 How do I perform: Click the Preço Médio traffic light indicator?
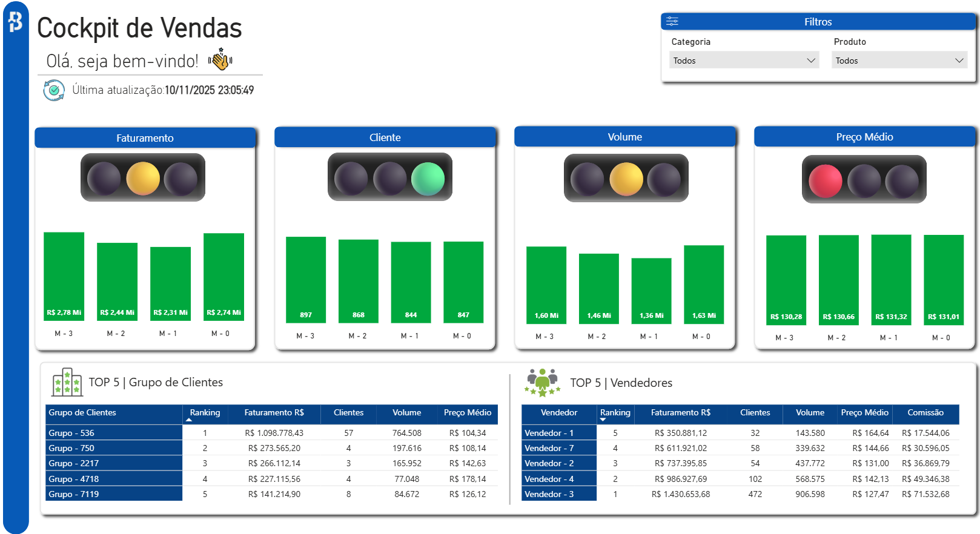[x=864, y=180]
